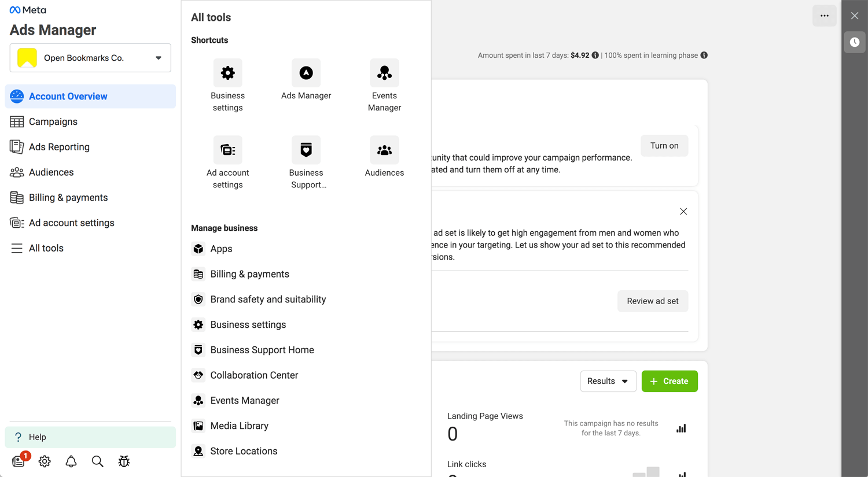Viewport: 868px width, 477px height.
Task: Click the clock activity history icon
Action: point(855,42)
